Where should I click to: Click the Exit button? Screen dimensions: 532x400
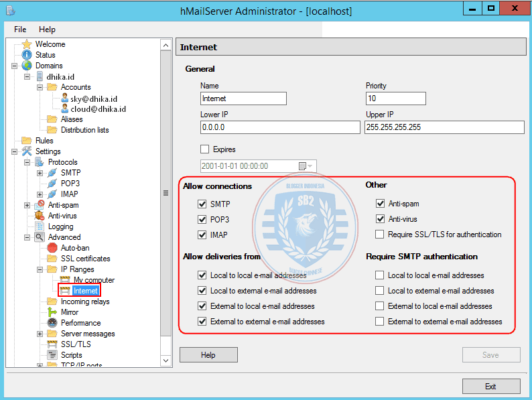491,387
